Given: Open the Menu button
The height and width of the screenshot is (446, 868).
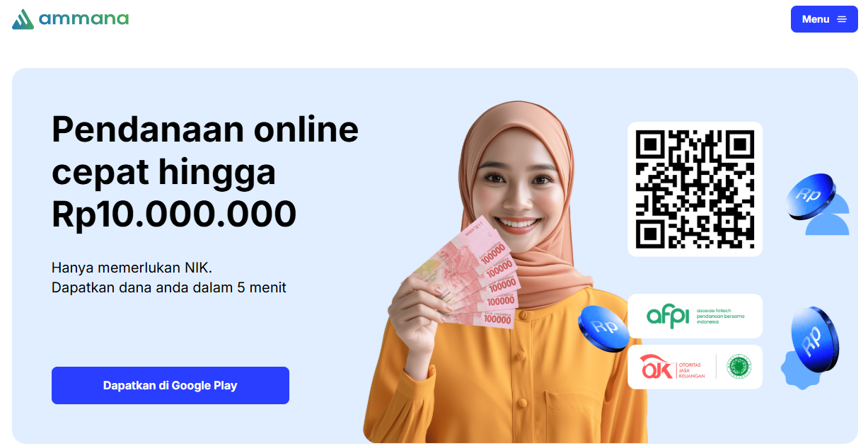Looking at the screenshot, I should (x=824, y=19).
